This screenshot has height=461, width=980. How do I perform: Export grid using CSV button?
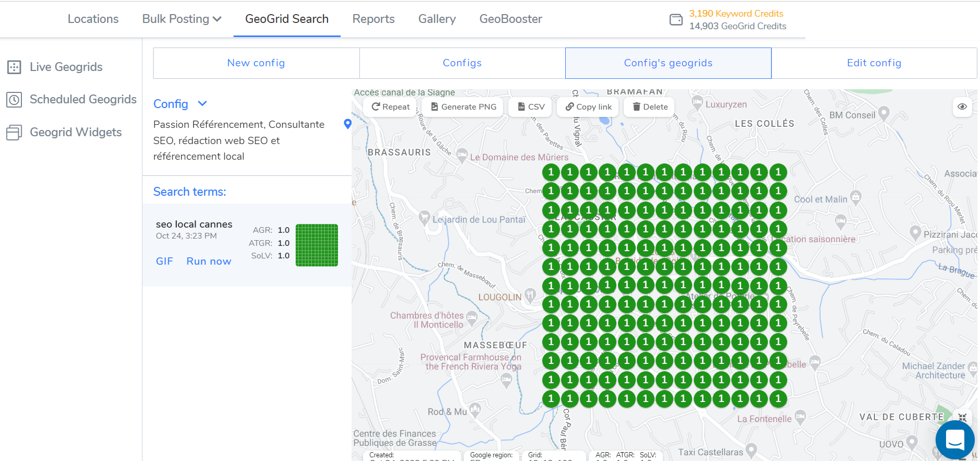pos(531,107)
